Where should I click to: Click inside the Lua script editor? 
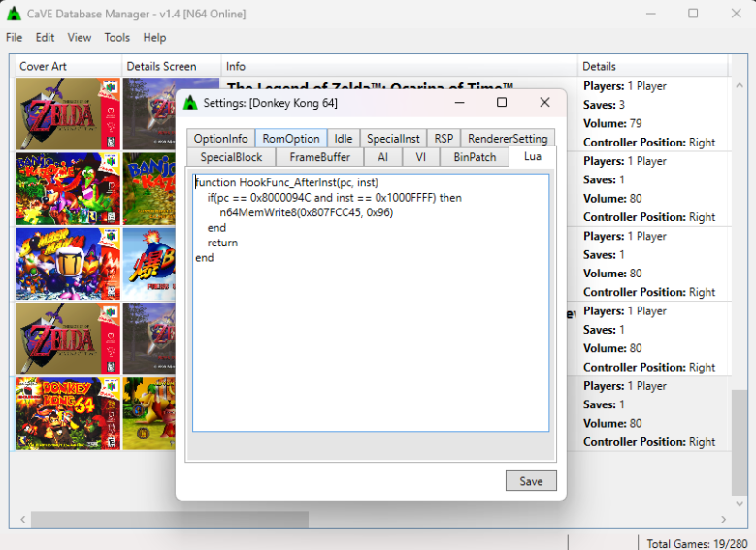coord(371,303)
